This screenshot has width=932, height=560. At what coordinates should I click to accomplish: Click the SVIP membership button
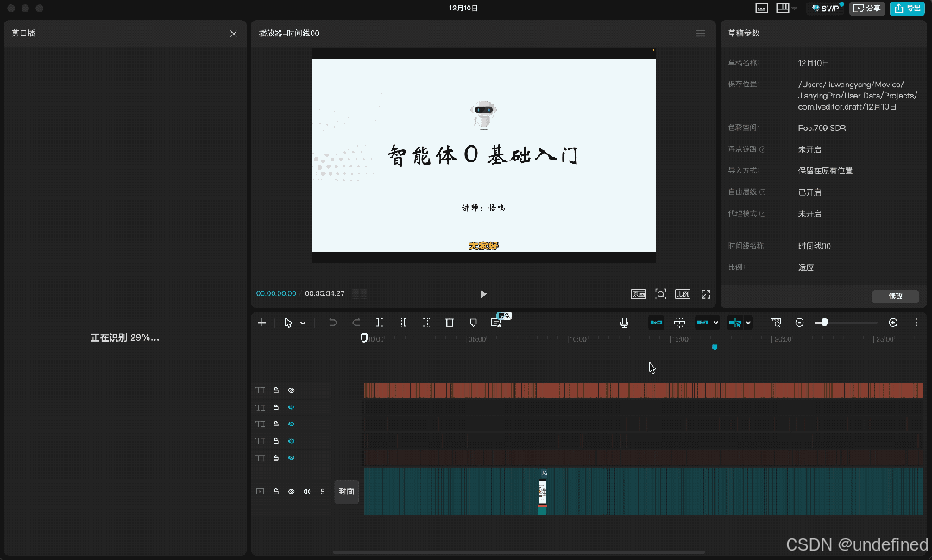pos(826,9)
